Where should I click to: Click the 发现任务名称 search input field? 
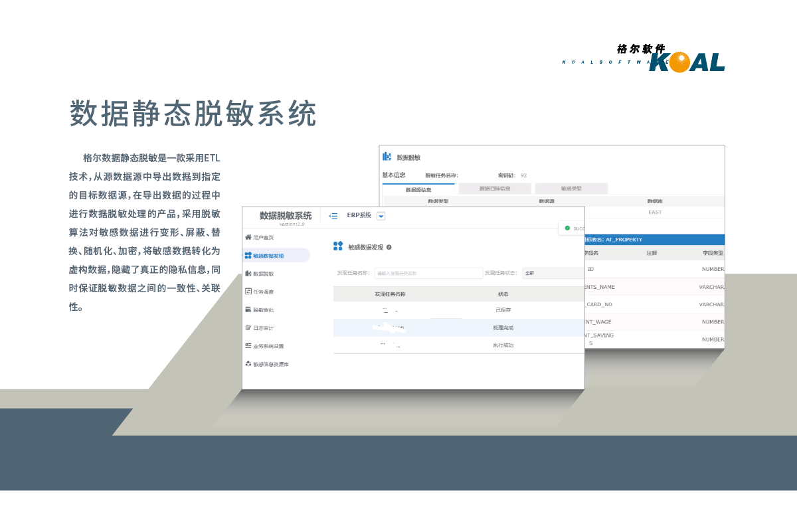[428, 273]
